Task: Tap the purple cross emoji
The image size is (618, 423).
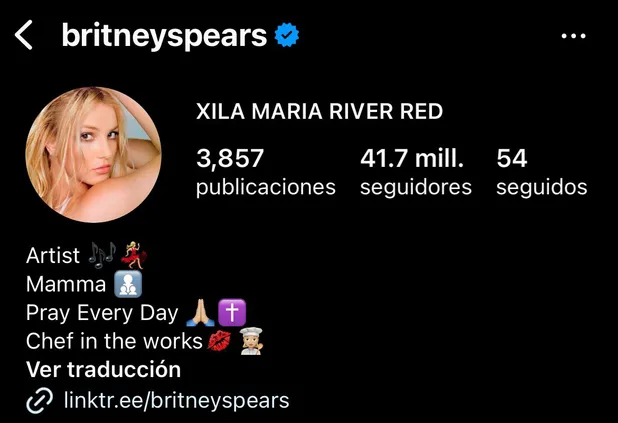Action: point(232,313)
